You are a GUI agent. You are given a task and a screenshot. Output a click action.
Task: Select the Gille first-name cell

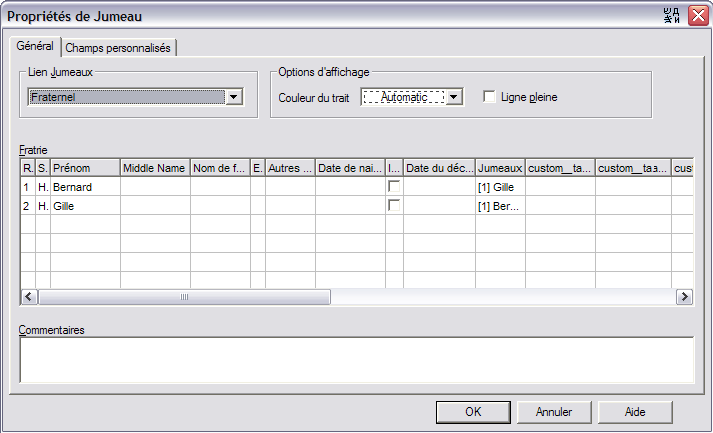(85, 206)
